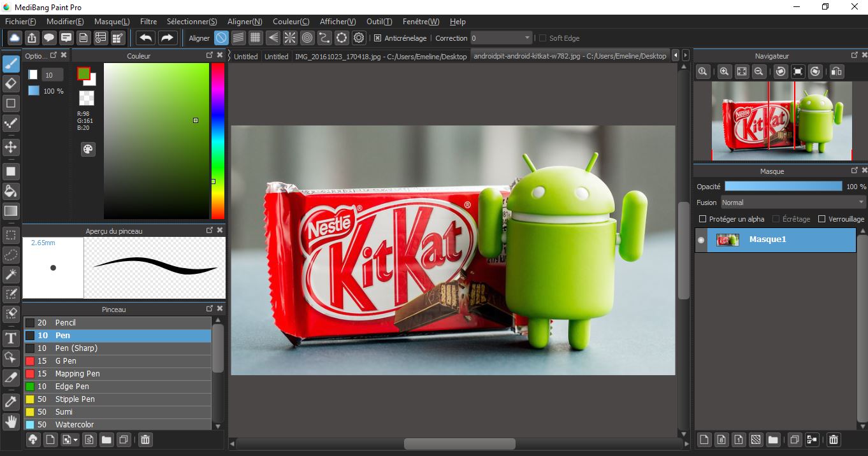The height and width of the screenshot is (456, 868).
Task: Click the rainbow hue slider bar
Action: coord(217,141)
